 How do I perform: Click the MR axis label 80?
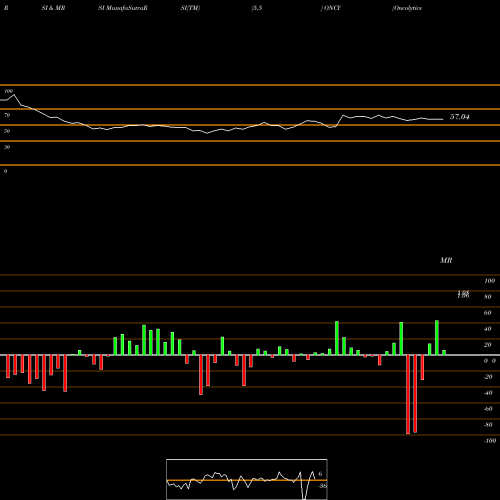pos(488,297)
